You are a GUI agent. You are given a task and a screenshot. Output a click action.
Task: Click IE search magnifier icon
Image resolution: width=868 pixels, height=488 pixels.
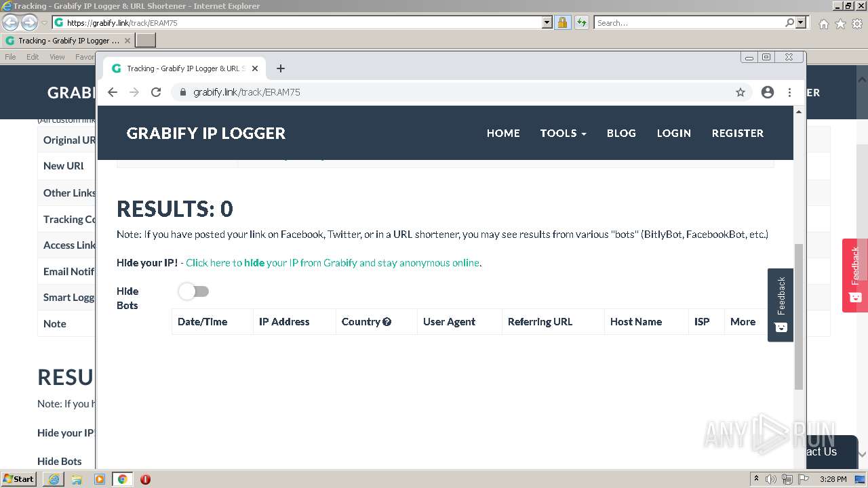(789, 22)
